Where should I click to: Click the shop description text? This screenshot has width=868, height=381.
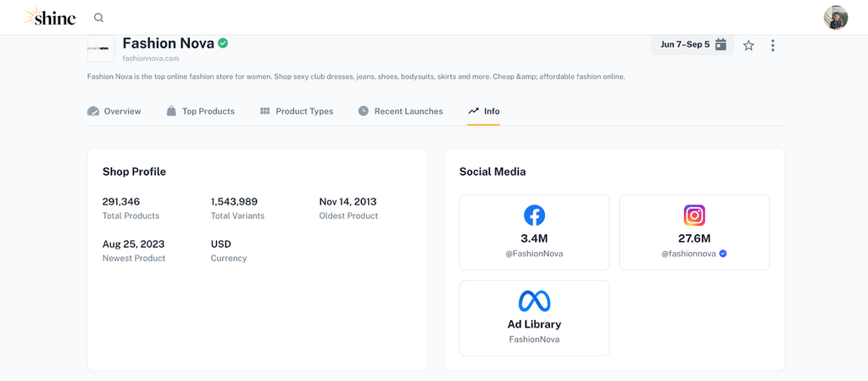pos(356,77)
